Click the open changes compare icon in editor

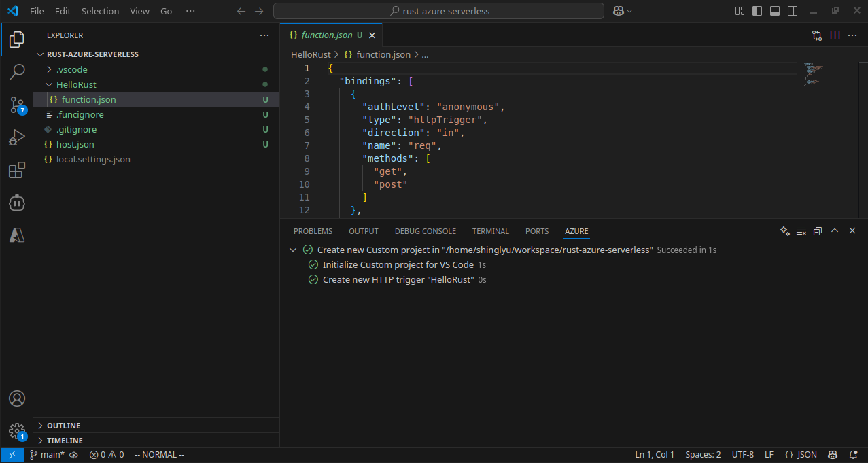[x=817, y=35]
